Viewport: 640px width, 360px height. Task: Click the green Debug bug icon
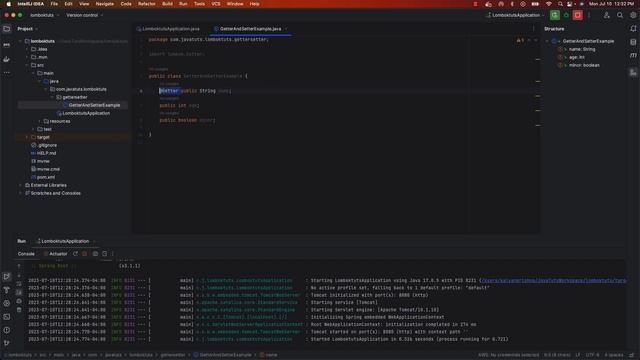566,15
